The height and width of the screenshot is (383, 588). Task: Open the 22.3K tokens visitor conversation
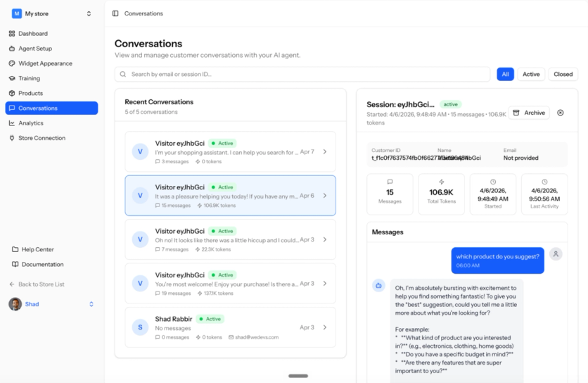click(230, 239)
